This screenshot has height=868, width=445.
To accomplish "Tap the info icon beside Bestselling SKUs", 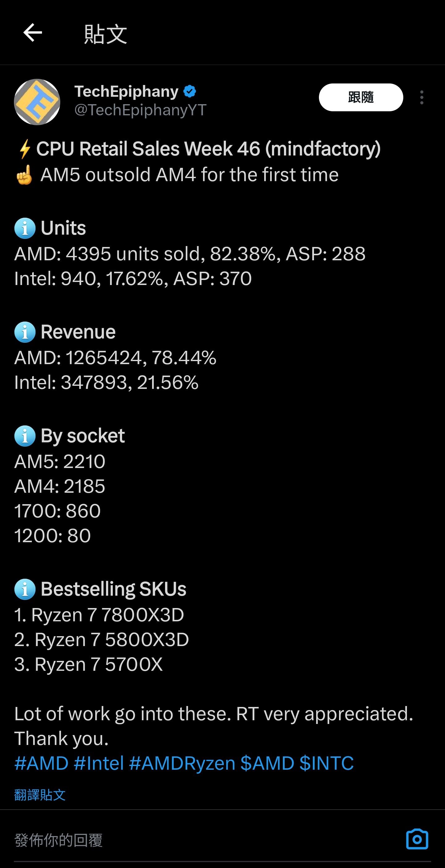I will 25,589.
